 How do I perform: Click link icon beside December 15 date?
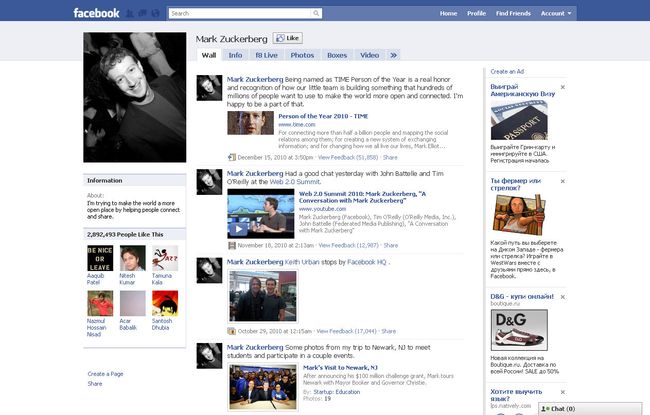(x=232, y=158)
